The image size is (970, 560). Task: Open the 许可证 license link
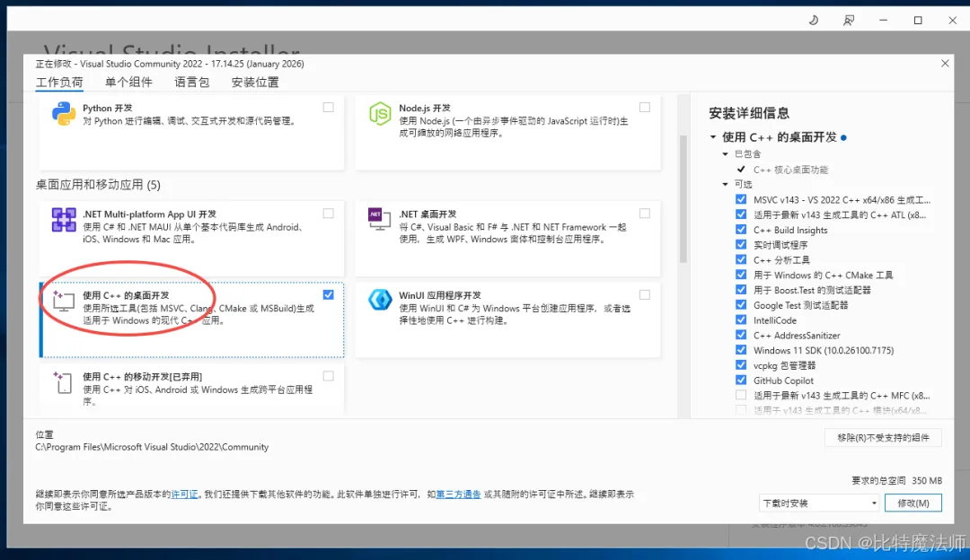pyautogui.click(x=184, y=494)
